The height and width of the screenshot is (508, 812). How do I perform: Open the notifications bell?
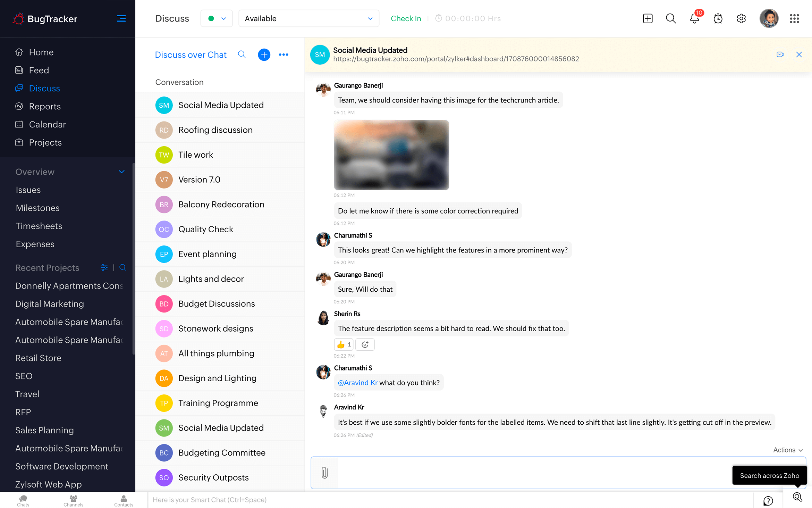[x=694, y=18]
